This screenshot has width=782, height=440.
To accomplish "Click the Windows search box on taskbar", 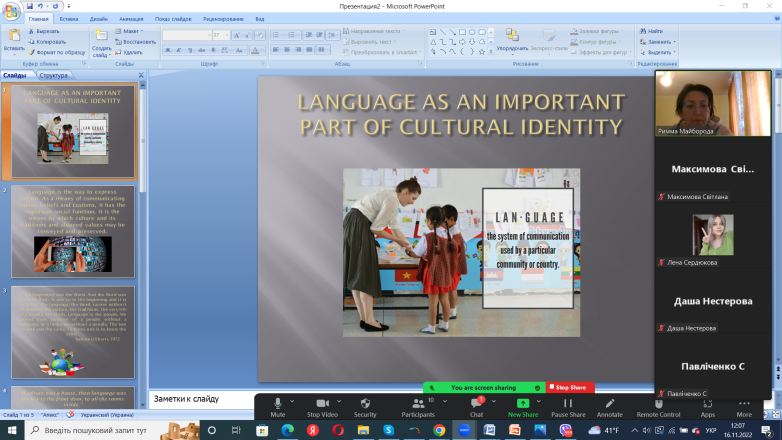I will coord(113,430).
